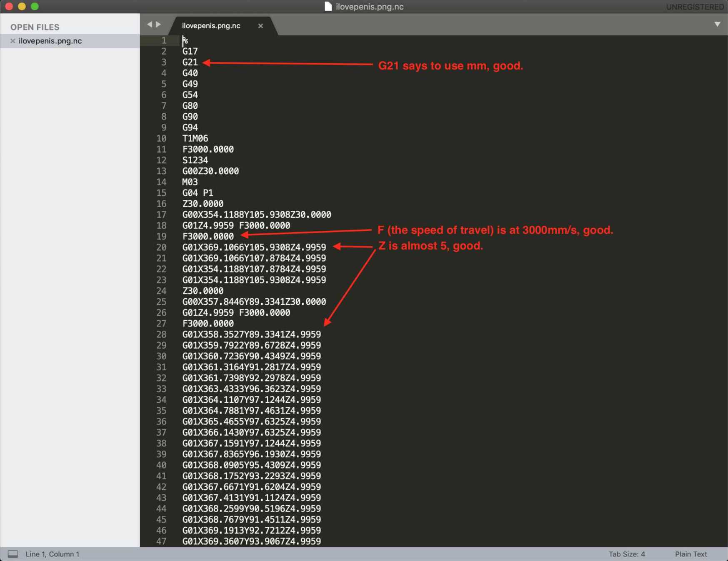Screen dimensions: 728x561
Task: Click the G90 code line
Action: point(190,116)
